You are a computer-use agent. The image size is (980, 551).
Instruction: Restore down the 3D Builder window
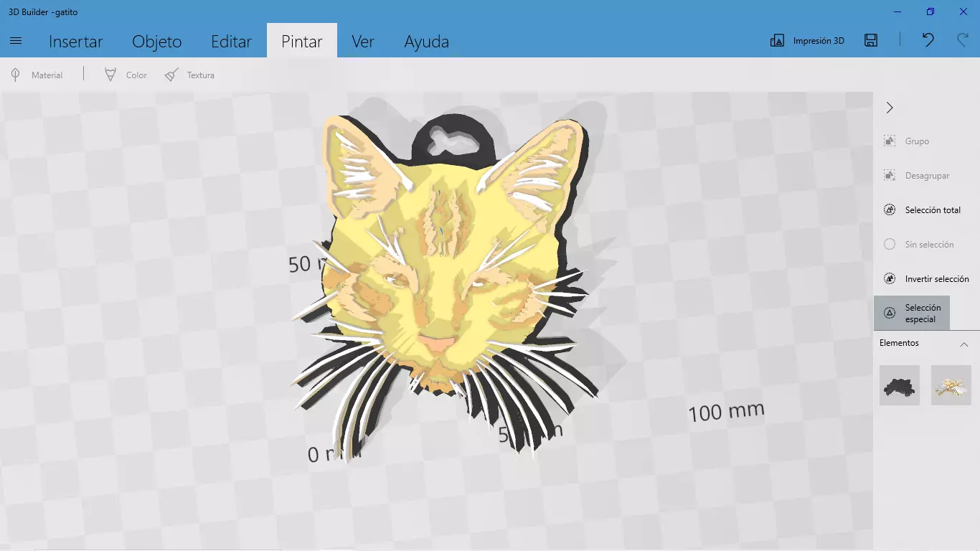(x=930, y=11)
